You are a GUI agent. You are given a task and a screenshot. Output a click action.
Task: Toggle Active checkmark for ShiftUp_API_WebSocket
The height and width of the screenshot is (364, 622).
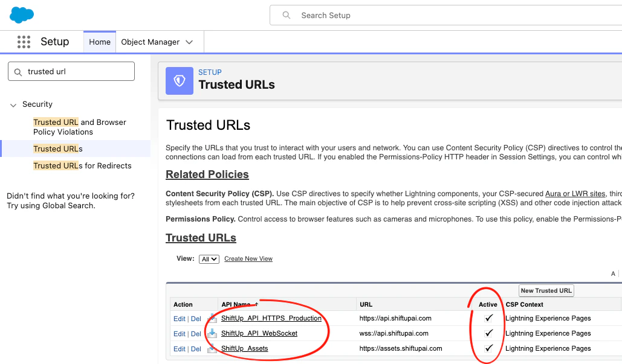coord(488,333)
